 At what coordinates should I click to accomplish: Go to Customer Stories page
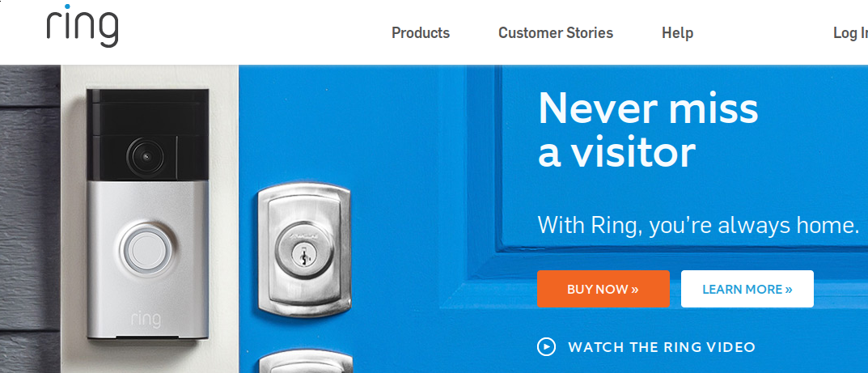556,33
